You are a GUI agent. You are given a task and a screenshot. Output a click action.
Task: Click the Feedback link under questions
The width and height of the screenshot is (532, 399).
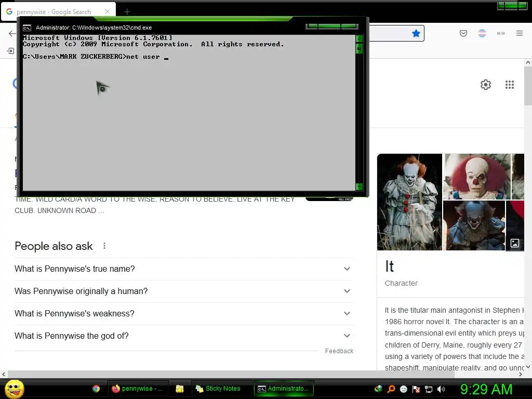point(339,351)
